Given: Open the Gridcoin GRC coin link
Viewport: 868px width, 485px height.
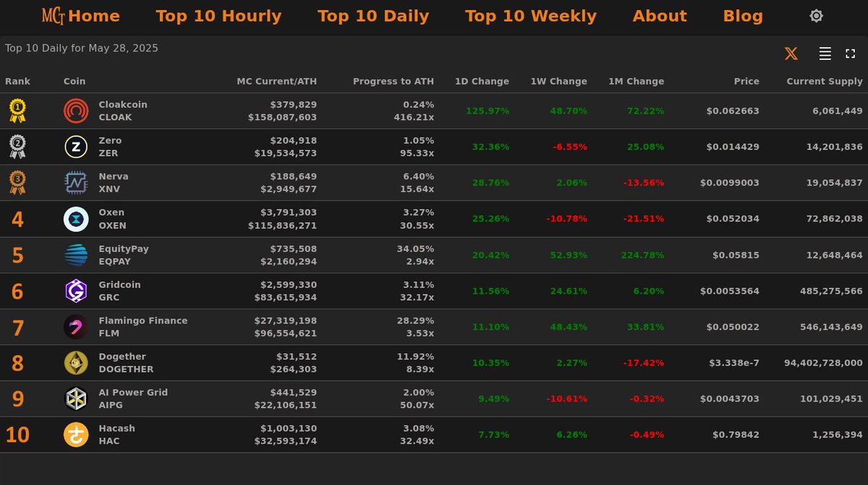Looking at the screenshot, I should [x=120, y=291].
